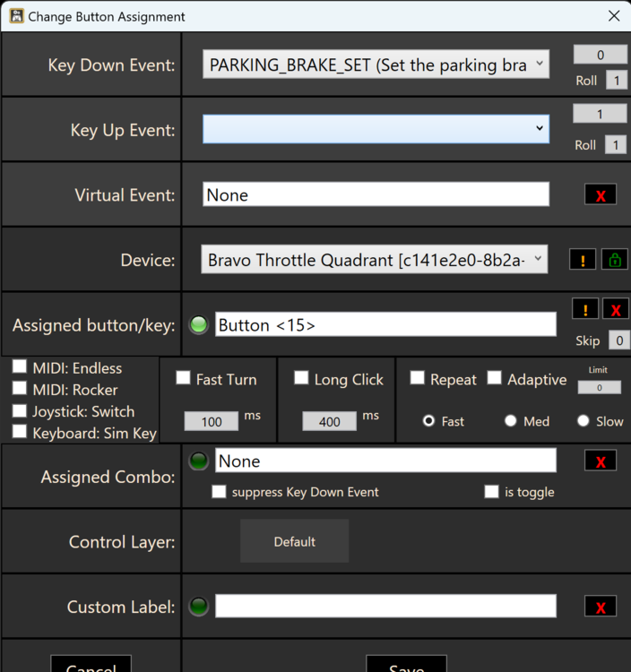This screenshot has width=631, height=672.
Task: Click the Save button
Action: (x=406, y=665)
